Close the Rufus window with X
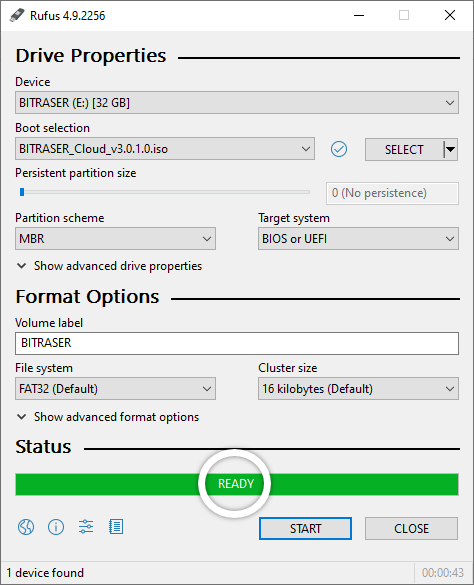Image resolution: width=474 pixels, height=585 pixels. pos(450,15)
